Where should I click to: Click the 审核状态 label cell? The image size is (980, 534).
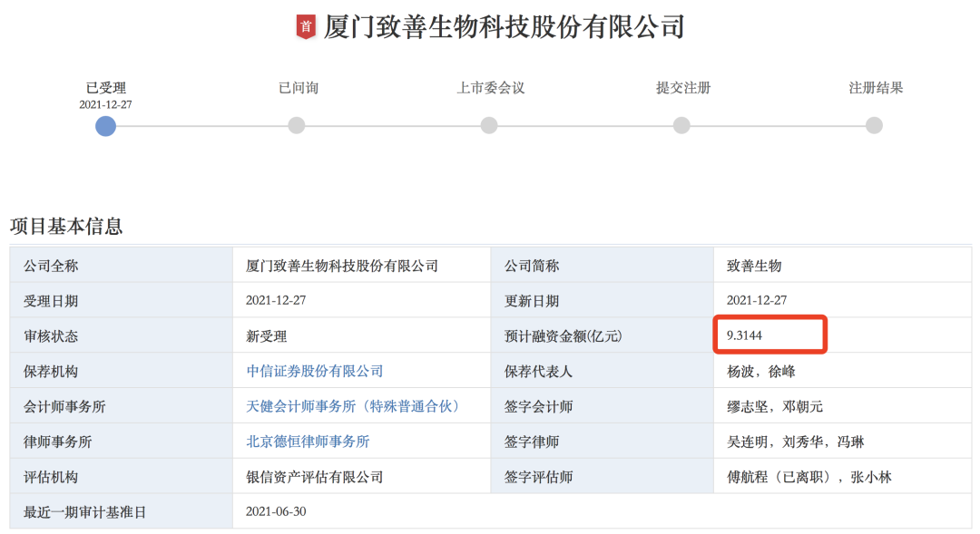coord(122,335)
